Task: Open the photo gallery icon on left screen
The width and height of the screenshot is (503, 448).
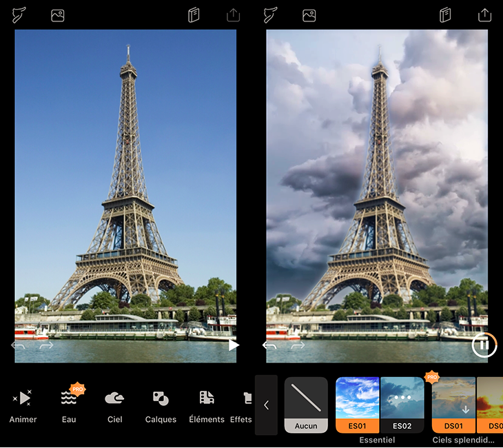Action: point(58,15)
